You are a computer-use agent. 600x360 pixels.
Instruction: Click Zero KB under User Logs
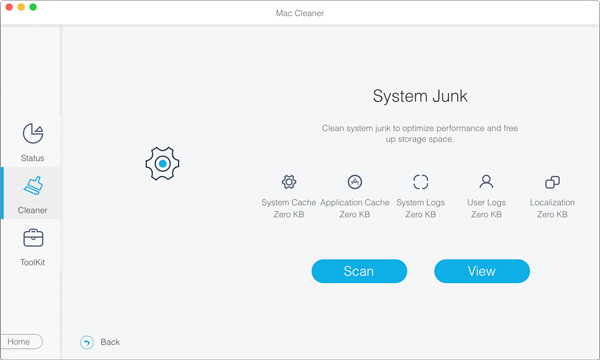tap(486, 215)
